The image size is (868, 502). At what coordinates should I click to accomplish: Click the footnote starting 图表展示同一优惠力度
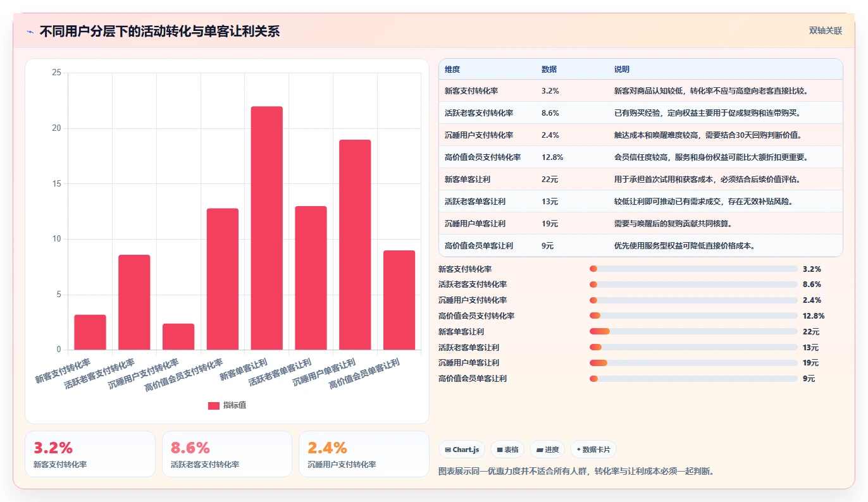coord(576,472)
